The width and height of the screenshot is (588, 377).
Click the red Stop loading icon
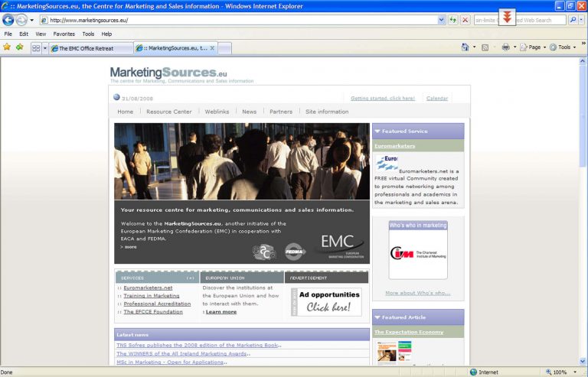(465, 20)
